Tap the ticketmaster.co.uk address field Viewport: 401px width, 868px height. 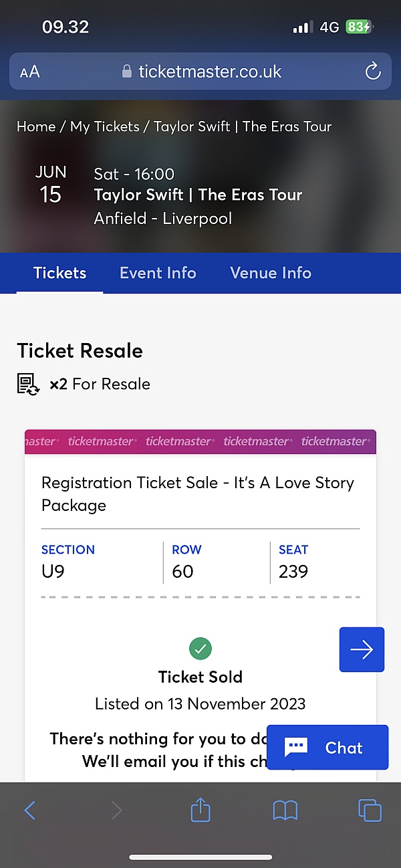point(200,72)
